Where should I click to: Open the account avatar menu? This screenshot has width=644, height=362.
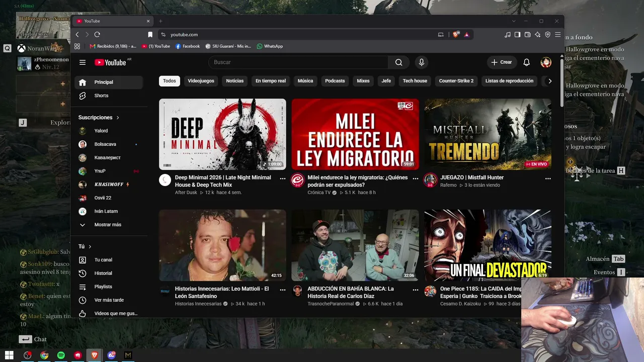click(546, 62)
